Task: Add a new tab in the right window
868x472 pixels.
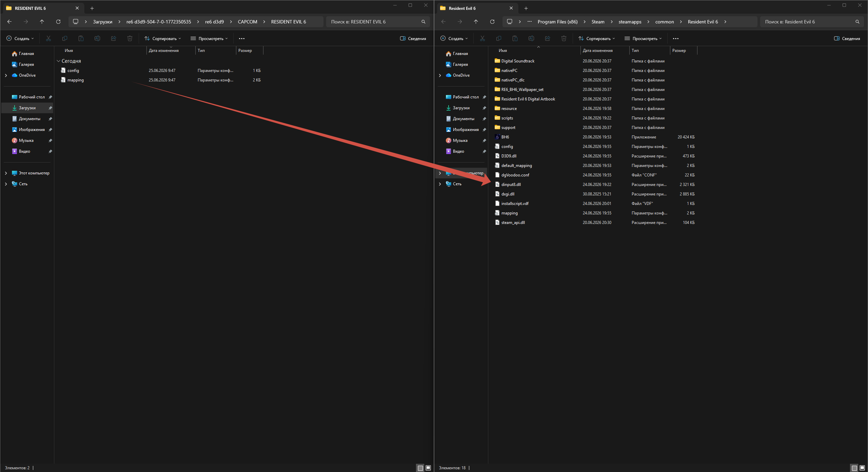Action: pyautogui.click(x=526, y=8)
